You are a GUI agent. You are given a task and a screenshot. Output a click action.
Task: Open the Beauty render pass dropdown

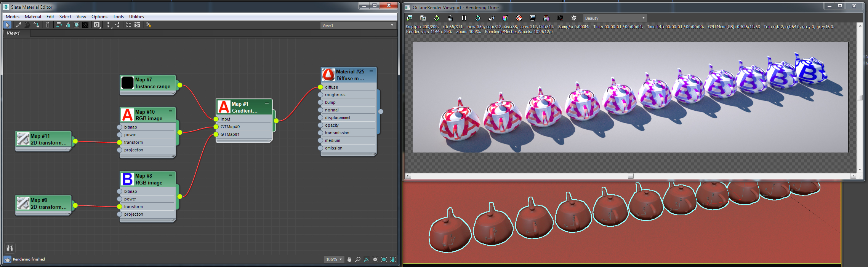click(x=615, y=18)
